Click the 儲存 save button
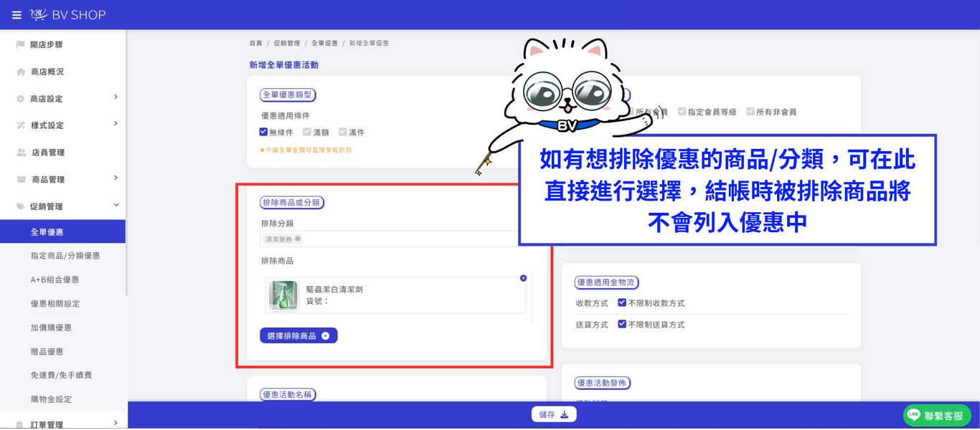 554,414
